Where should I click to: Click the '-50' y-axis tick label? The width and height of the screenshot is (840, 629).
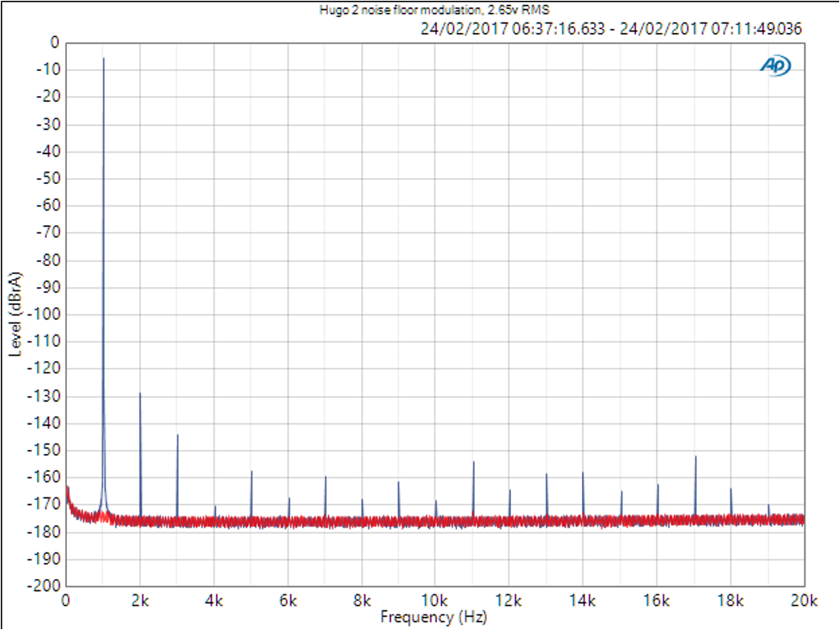tap(48, 178)
